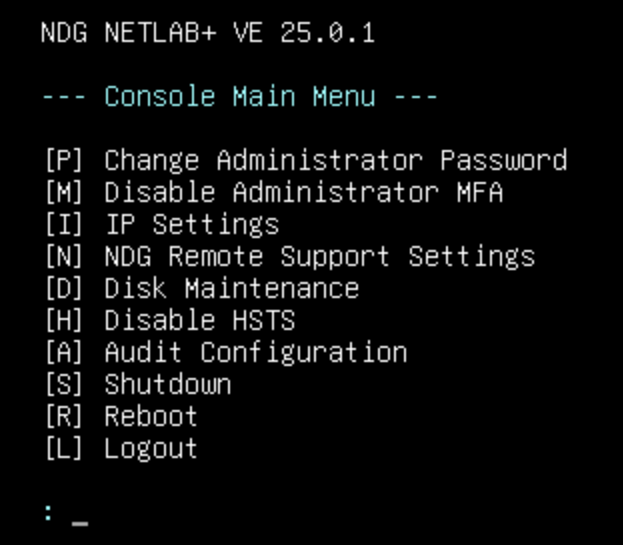Click the Console Main Menu heading
This screenshot has width=623, height=545.
point(239,97)
